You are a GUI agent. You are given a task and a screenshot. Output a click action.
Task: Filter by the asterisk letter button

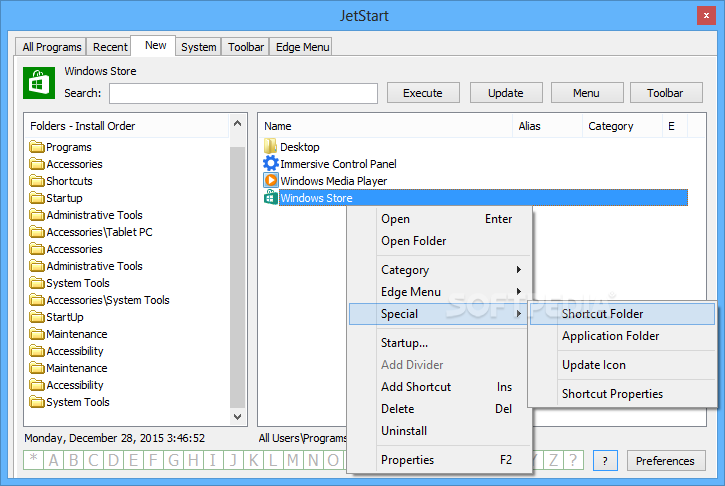pyautogui.click(x=33, y=460)
